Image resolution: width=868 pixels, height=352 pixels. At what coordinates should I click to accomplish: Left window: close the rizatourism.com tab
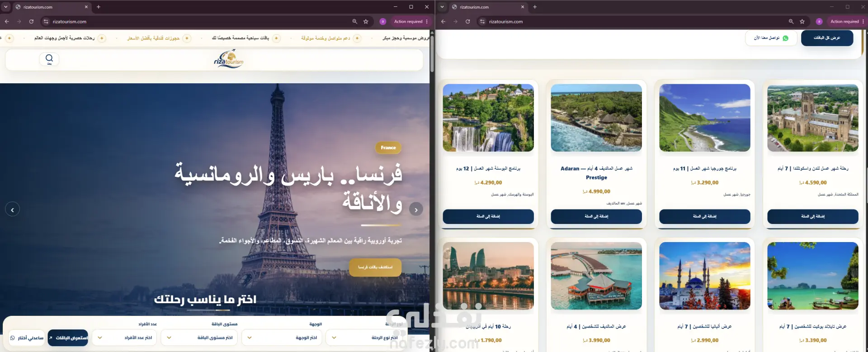pos(86,7)
